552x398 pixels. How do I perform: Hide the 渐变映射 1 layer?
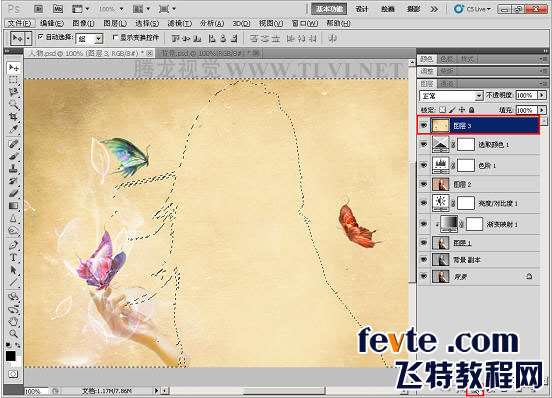[x=424, y=223]
